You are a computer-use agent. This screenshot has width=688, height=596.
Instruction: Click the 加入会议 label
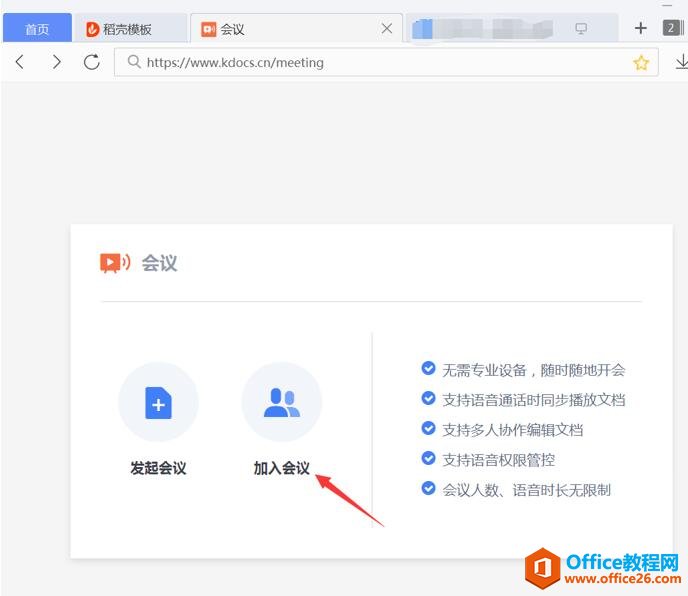click(x=282, y=468)
